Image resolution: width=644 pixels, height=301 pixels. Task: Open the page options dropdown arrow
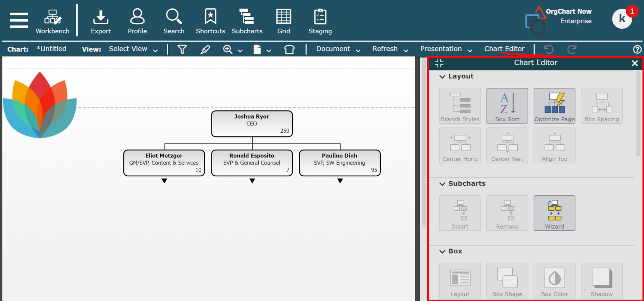(269, 51)
